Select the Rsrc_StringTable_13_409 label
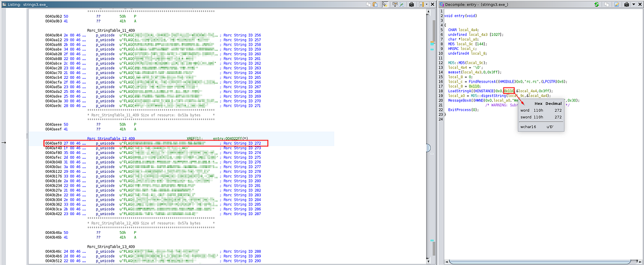The width and height of the screenshot is (644, 265). (111, 247)
